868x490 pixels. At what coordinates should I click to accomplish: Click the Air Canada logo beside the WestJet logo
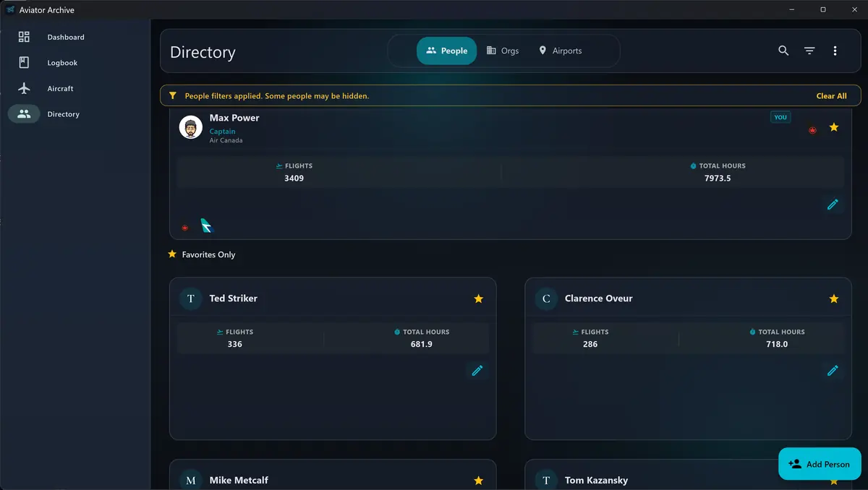pyautogui.click(x=185, y=227)
